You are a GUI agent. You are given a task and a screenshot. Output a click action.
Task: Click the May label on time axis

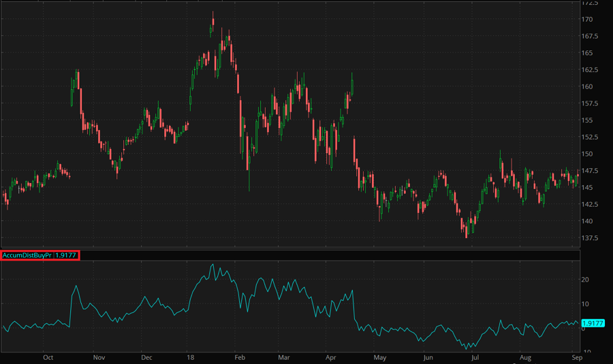point(380,357)
